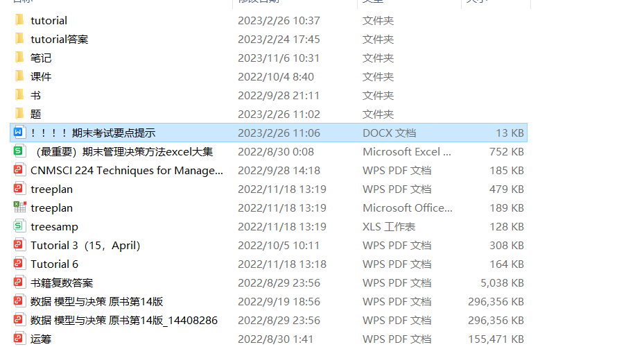The image size is (644, 347).
Task: Select the treesamp XLS spreadsheet icon
Action: (19, 226)
